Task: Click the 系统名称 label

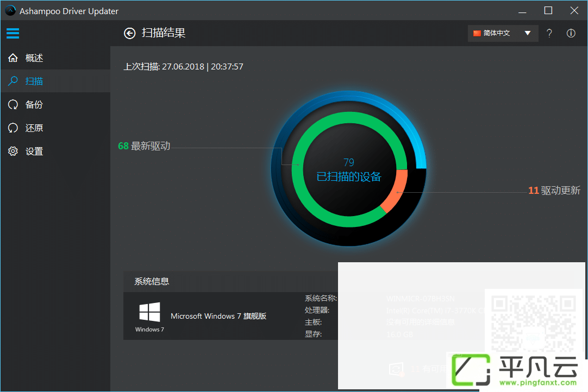Action: [321, 298]
